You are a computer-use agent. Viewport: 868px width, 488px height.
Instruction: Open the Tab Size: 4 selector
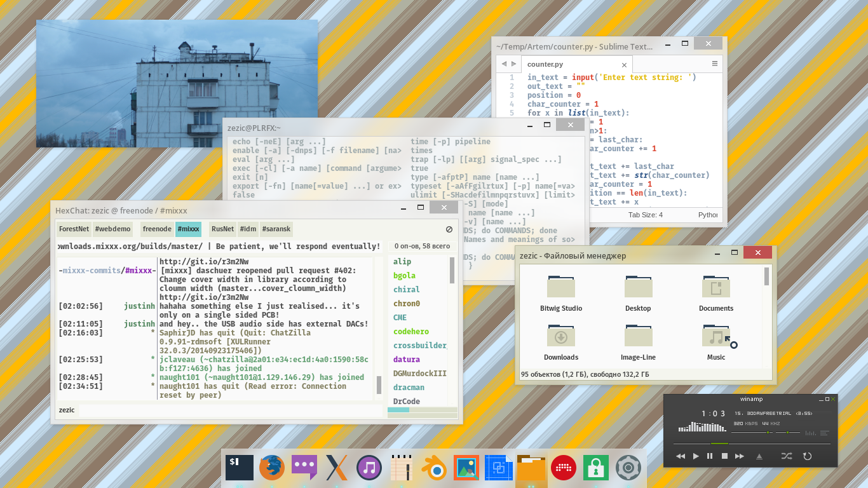(x=645, y=215)
